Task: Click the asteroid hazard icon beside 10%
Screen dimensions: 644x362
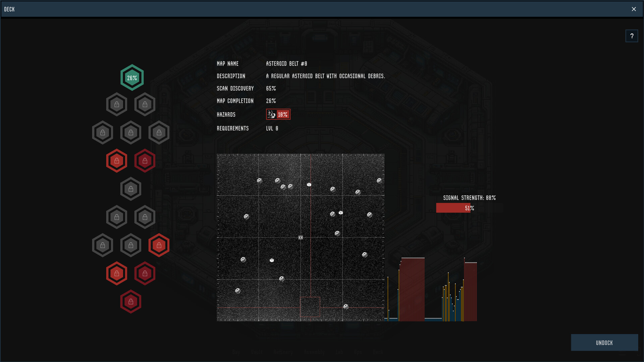Action: pos(271,115)
